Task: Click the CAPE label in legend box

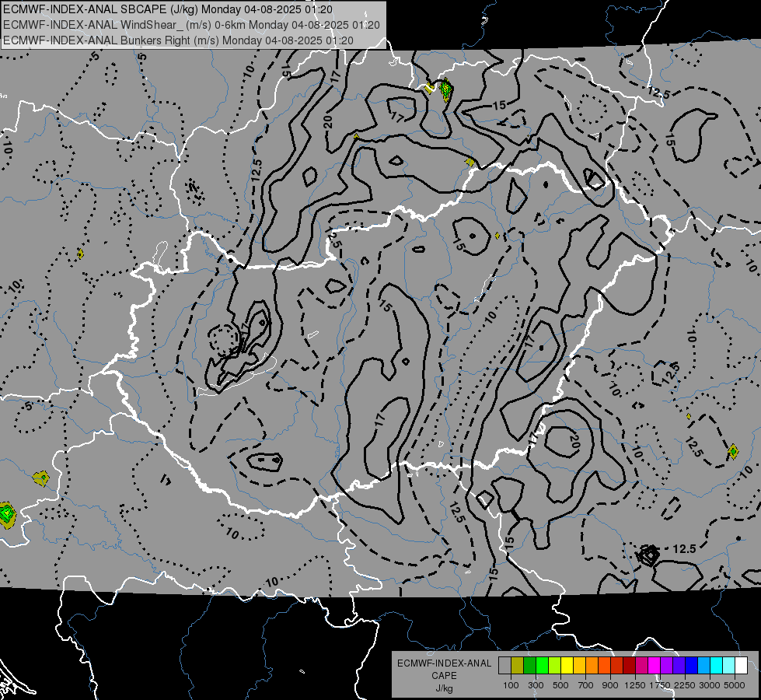Action: [x=444, y=676]
